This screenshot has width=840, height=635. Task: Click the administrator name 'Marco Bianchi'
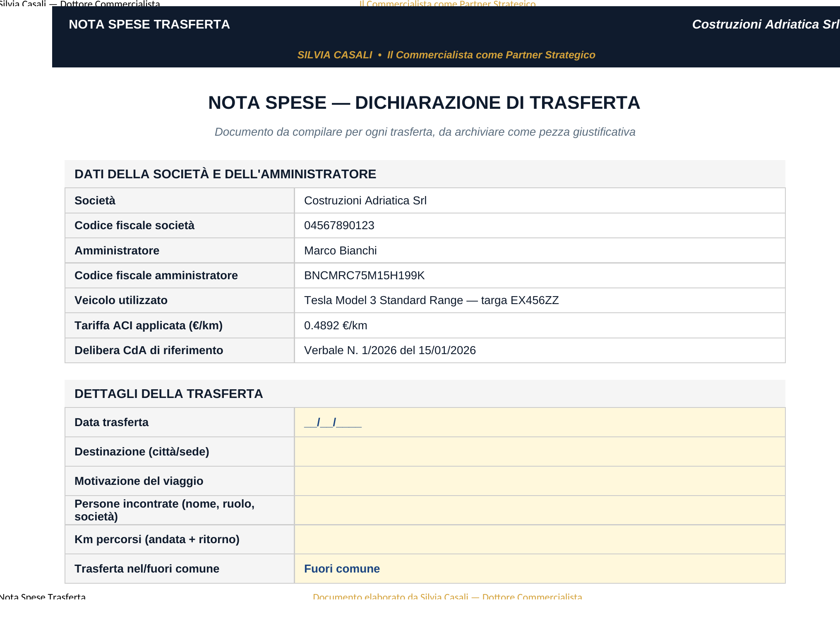point(340,251)
